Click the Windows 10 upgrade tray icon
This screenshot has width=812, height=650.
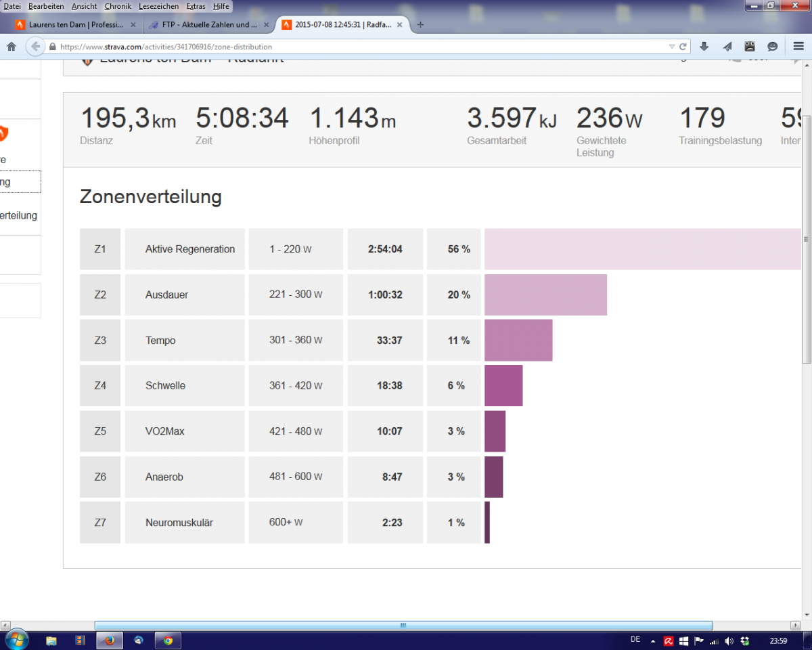pyautogui.click(x=683, y=641)
